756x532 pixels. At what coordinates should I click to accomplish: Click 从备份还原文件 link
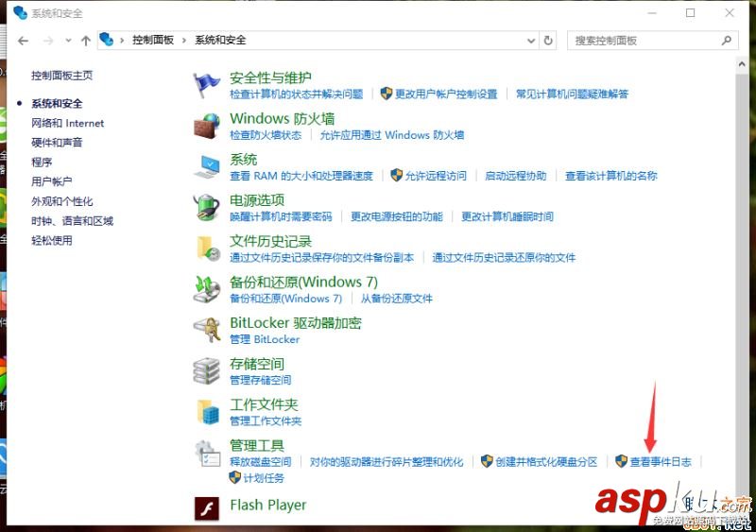coord(396,299)
